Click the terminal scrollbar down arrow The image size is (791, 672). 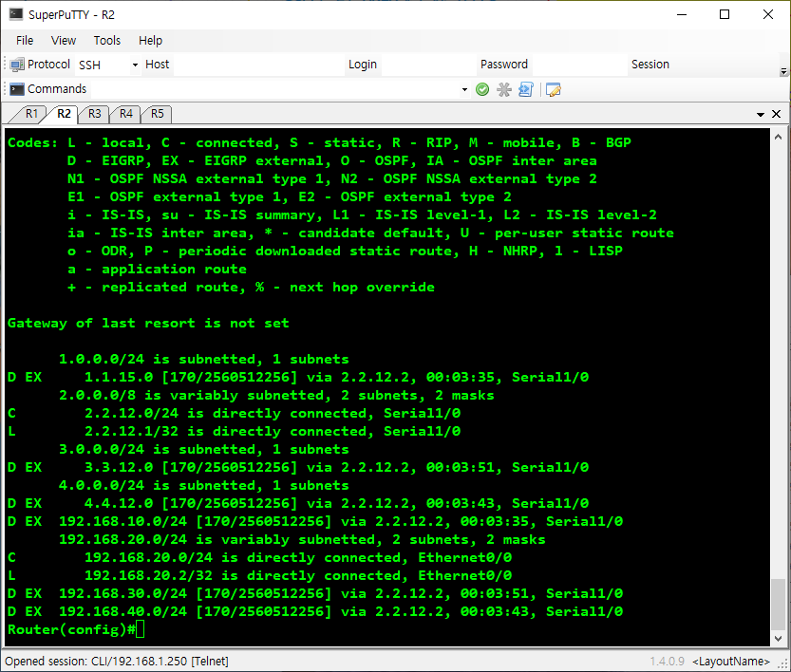click(x=778, y=638)
